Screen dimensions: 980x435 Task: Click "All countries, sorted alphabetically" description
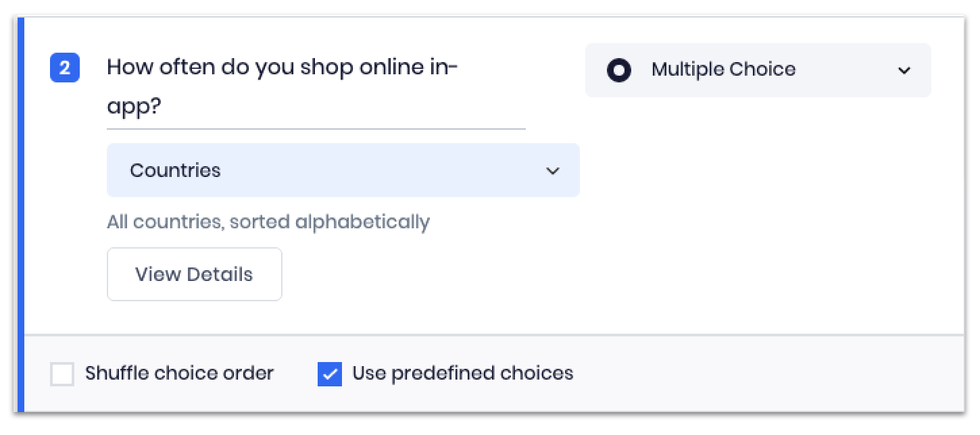click(268, 222)
